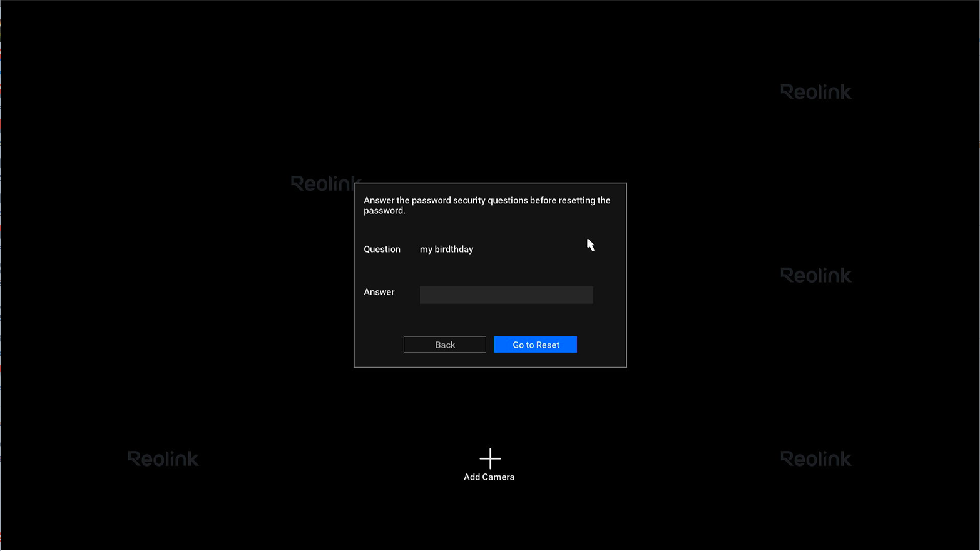Click the Go to Reset button
Image resolution: width=980 pixels, height=551 pixels.
point(536,345)
